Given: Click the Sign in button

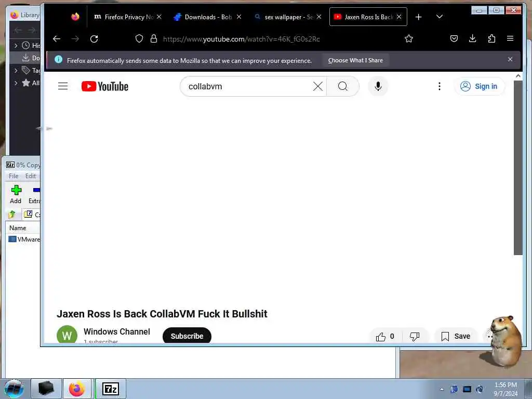Looking at the screenshot, I should tap(479, 87).
